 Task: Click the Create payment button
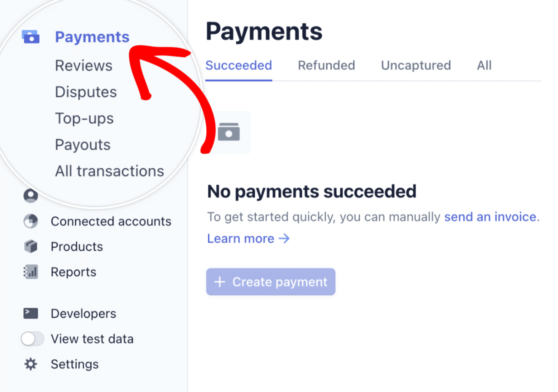click(271, 281)
